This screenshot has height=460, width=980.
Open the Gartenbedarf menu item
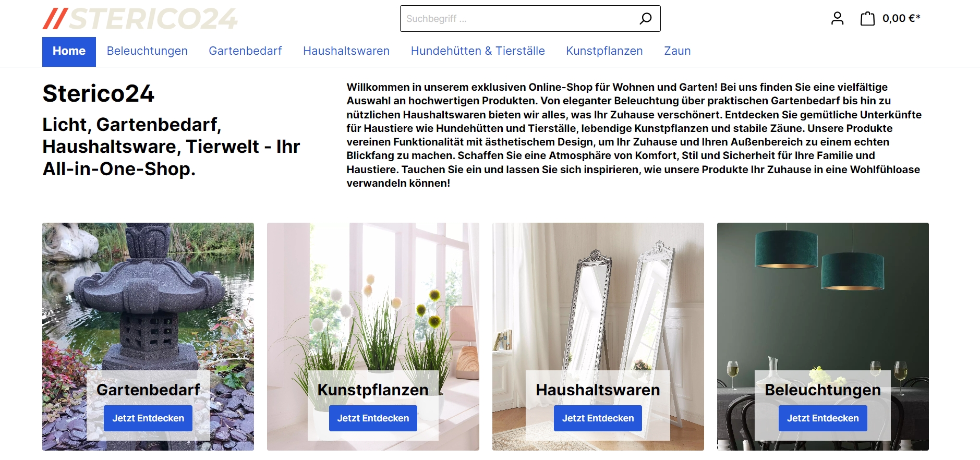pos(245,51)
